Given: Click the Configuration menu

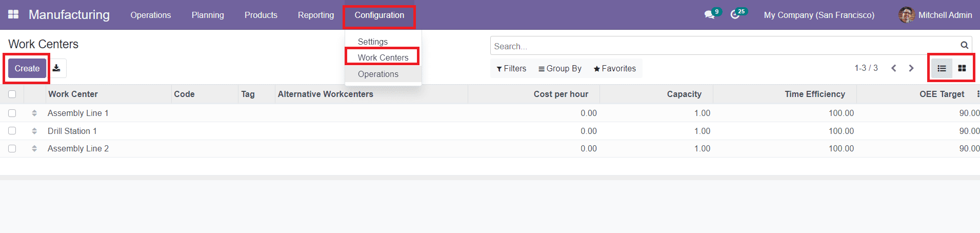Looking at the screenshot, I should click(x=379, y=15).
